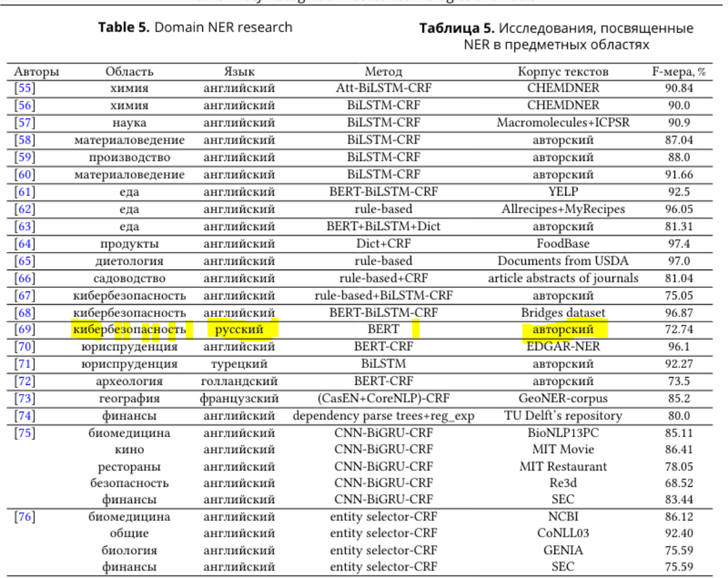This screenshot has width=728, height=578.
Task: Open citation link [76]
Action: [25, 516]
